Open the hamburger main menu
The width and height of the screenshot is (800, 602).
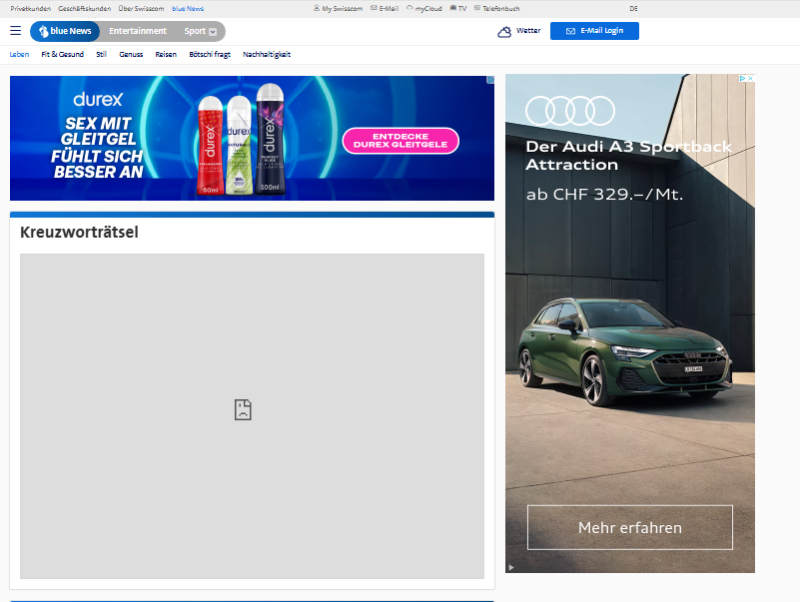tap(15, 31)
